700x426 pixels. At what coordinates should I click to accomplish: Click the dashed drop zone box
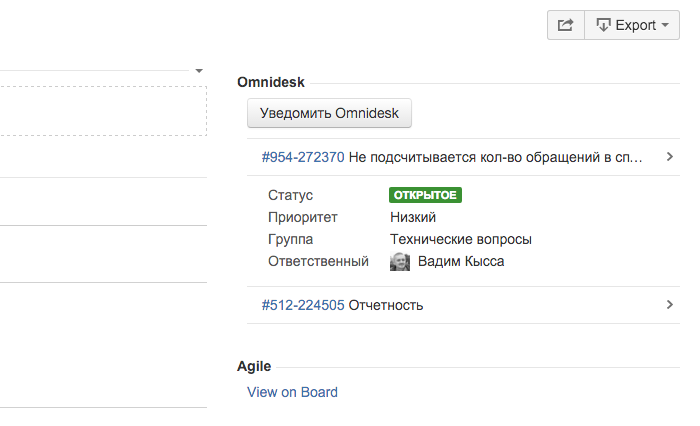[x=103, y=111]
